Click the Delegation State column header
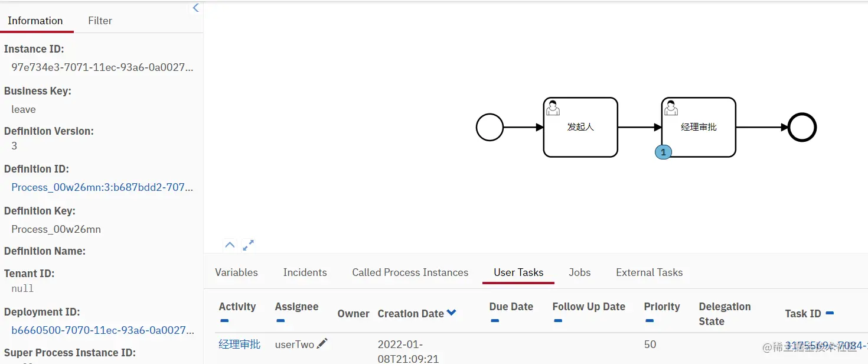This screenshot has height=364, width=868. [725, 314]
